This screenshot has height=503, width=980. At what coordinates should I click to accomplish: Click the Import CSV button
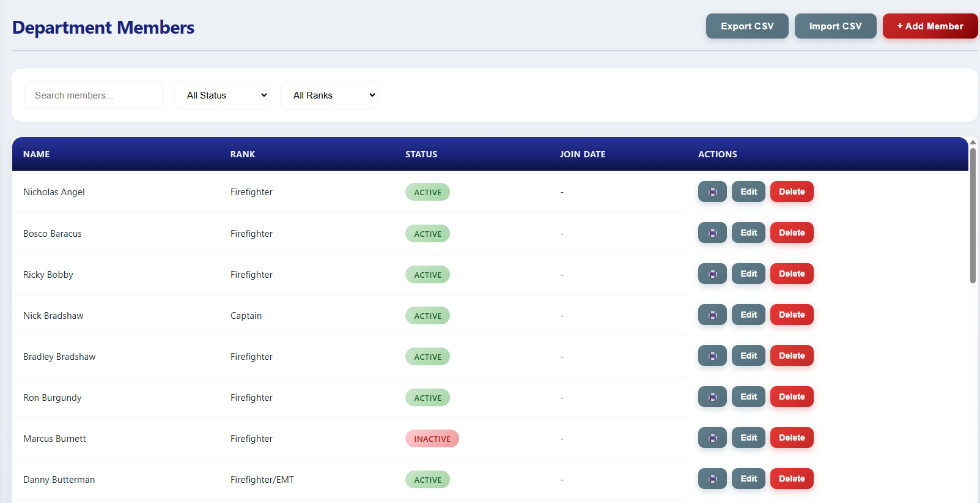tap(835, 26)
